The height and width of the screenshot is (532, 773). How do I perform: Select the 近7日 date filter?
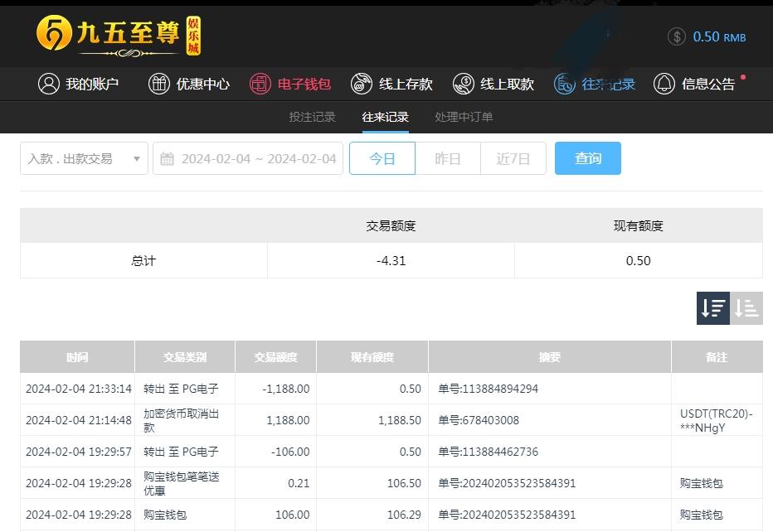tap(513, 158)
